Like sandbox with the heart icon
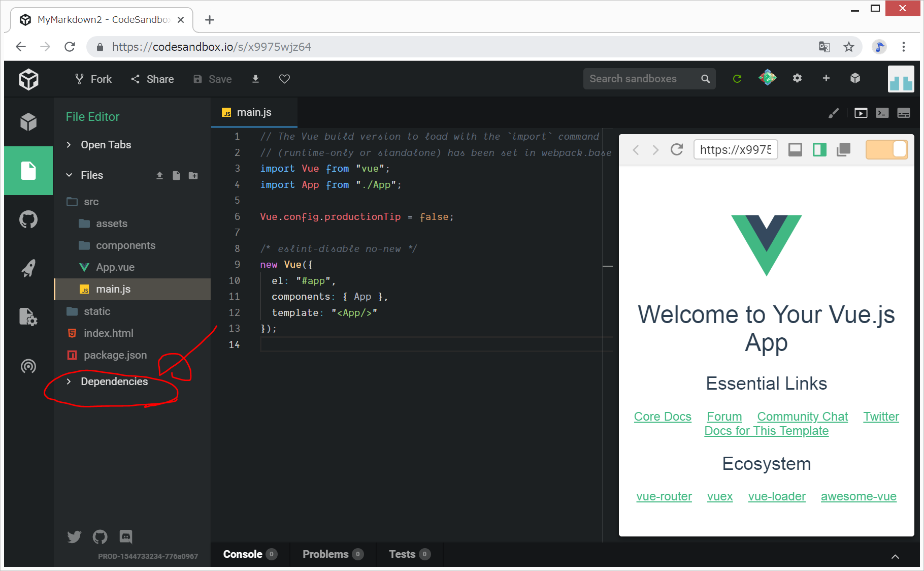 (x=284, y=79)
